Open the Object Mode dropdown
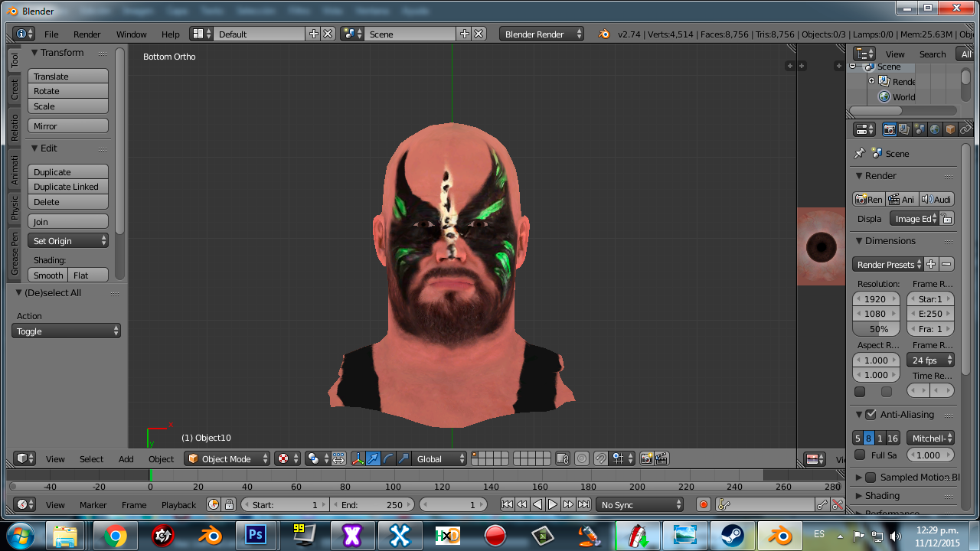The image size is (980, 551). click(227, 458)
